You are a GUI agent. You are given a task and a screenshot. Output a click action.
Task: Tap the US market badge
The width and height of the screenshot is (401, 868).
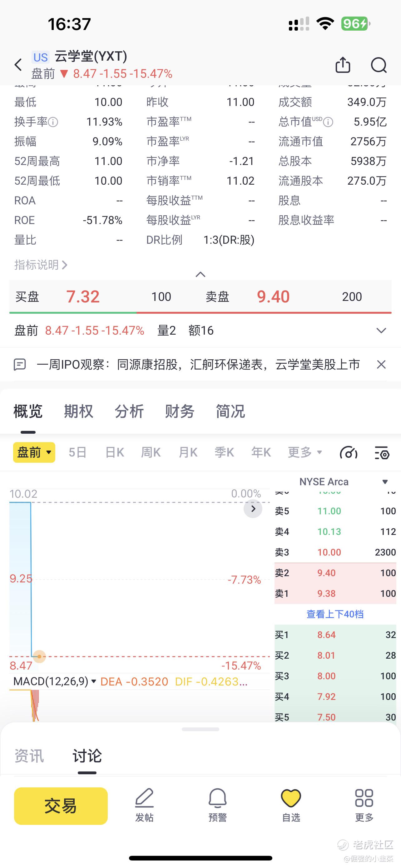(40, 57)
